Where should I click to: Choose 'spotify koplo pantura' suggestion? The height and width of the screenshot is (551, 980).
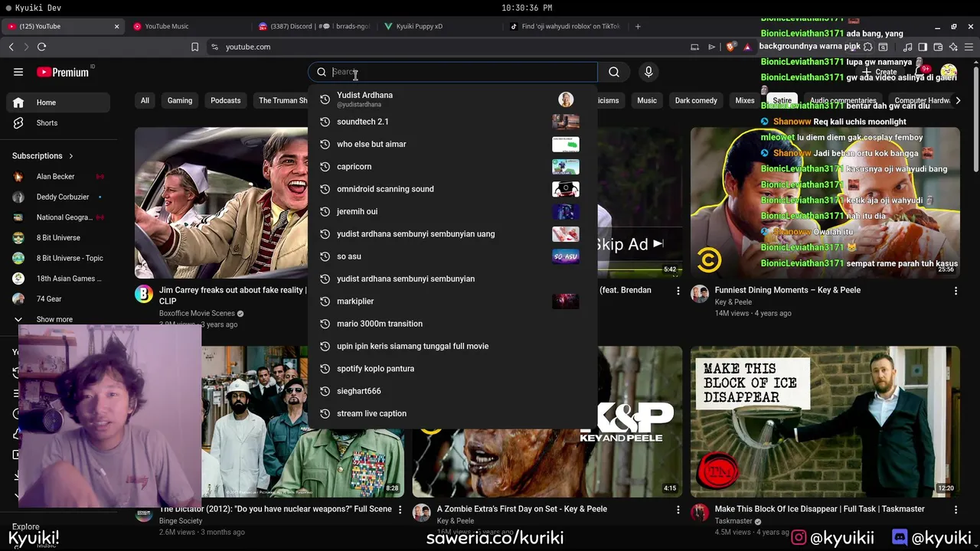click(x=452, y=369)
